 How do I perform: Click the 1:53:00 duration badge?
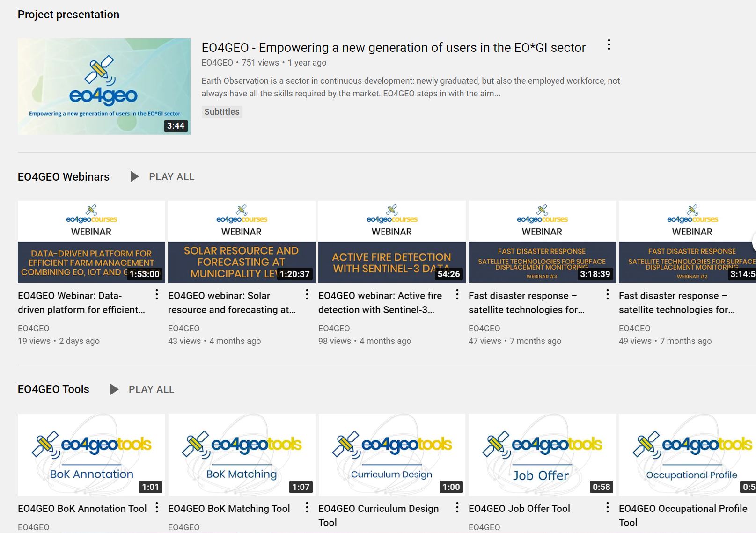coord(144,274)
